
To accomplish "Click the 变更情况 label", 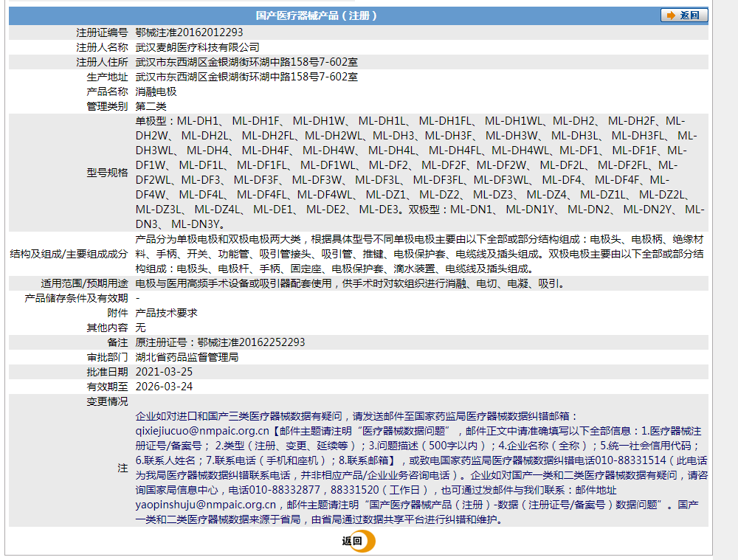I will click(x=107, y=401).
